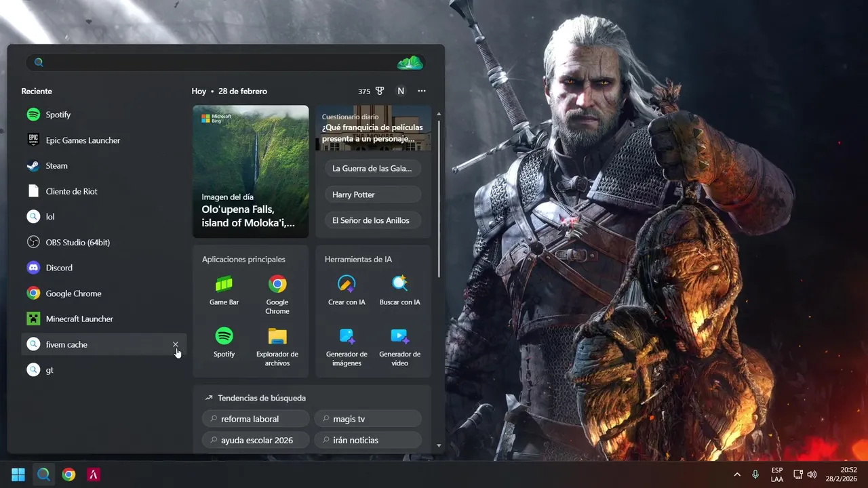The image size is (868, 488).
Task: Launch Minecraft Launcher from recents
Action: point(104,319)
